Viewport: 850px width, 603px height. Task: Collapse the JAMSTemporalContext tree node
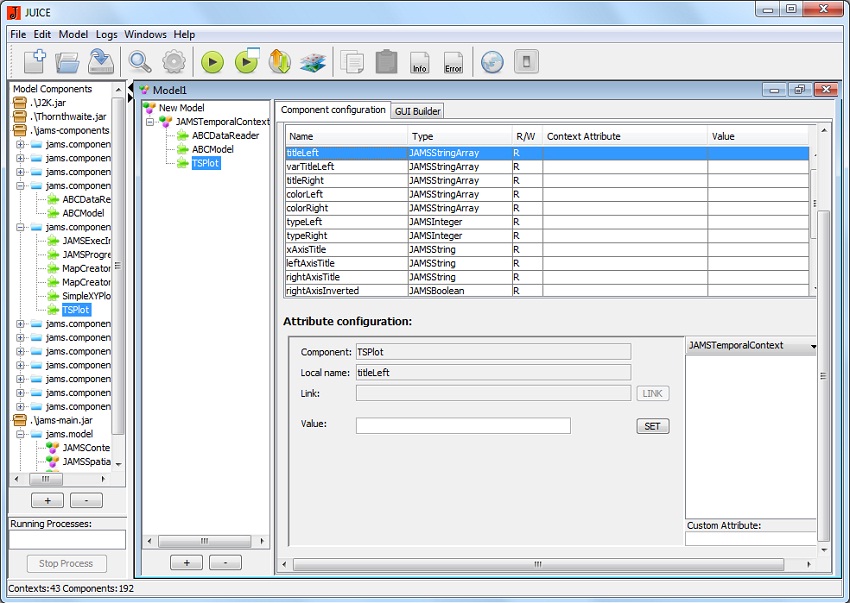coord(150,122)
